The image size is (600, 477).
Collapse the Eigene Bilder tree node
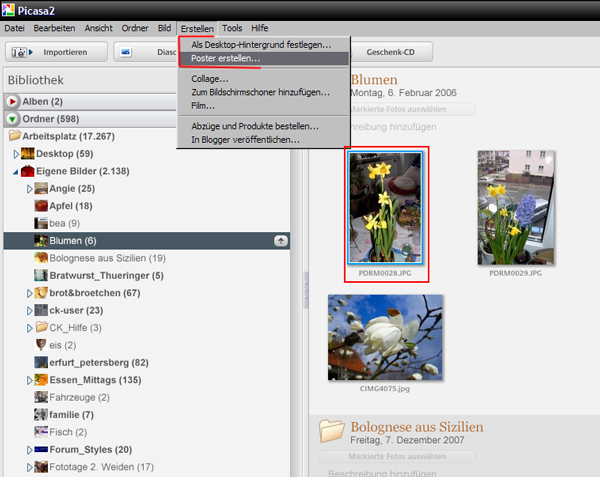pos(15,172)
